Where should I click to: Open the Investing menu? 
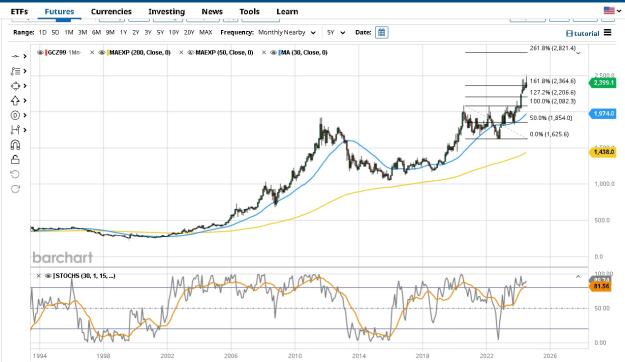tap(167, 12)
